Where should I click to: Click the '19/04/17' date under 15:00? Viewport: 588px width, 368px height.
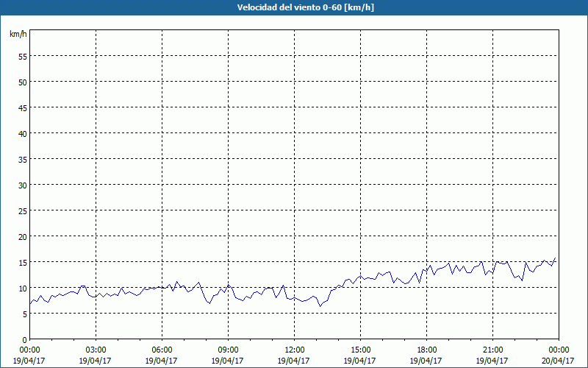point(359,361)
